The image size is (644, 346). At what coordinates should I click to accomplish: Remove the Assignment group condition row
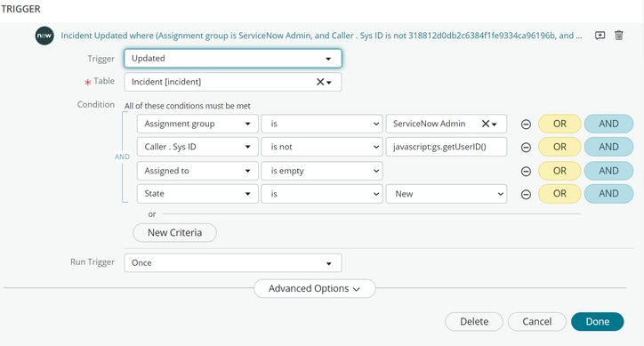point(526,125)
